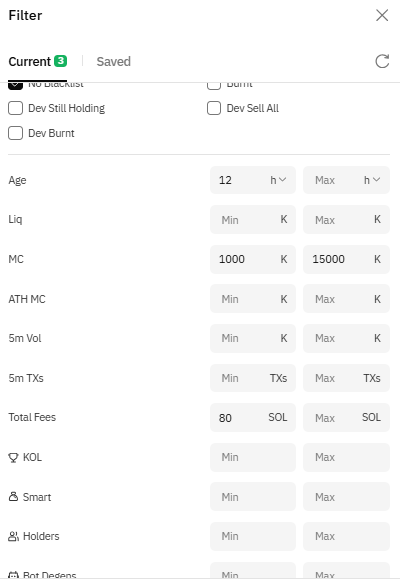The width and height of the screenshot is (400, 582).
Task: Open the Age maximum unit dropdown
Action: (x=372, y=180)
